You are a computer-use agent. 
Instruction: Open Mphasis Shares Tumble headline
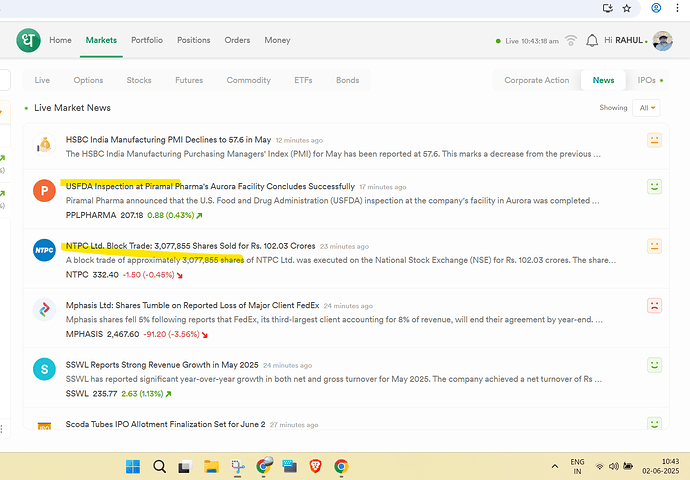point(192,305)
